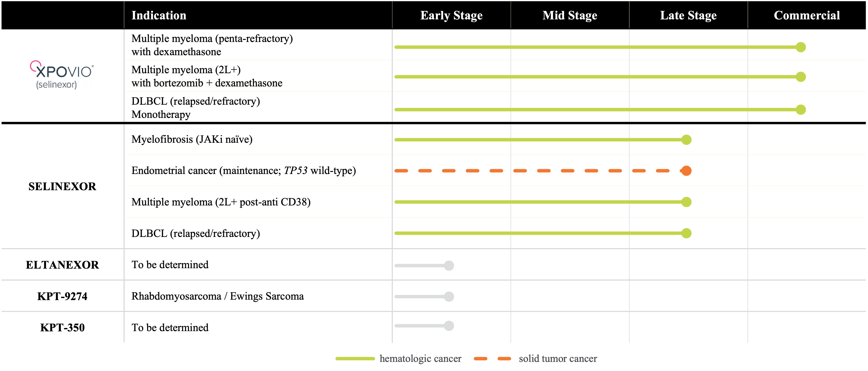Image resolution: width=868 pixels, height=371 pixels.
Task: Click the DLBCL Monotherapy commercial endpoint dot
Action: click(801, 109)
